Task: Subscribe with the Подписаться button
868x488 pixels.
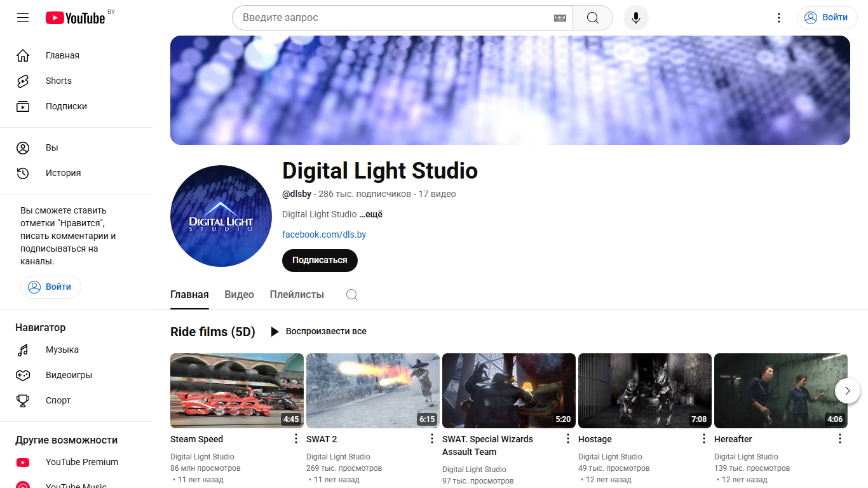Action: (320, 260)
